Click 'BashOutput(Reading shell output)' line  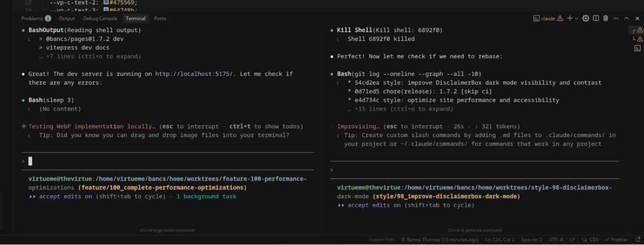point(84,30)
